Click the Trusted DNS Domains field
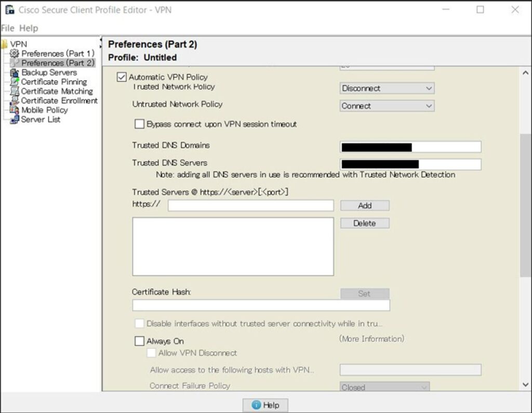532x413 pixels. tap(410, 147)
